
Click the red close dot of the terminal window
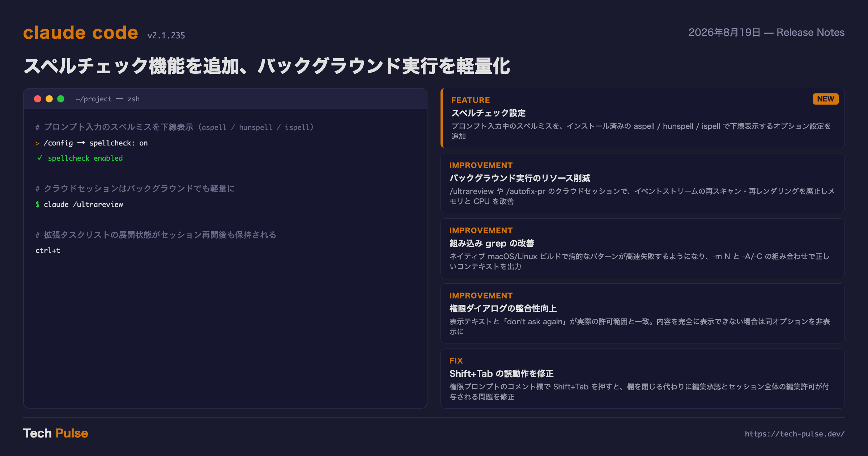[x=38, y=99]
